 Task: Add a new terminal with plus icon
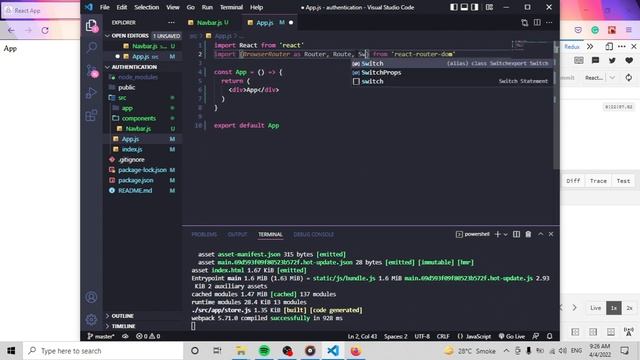(497, 234)
